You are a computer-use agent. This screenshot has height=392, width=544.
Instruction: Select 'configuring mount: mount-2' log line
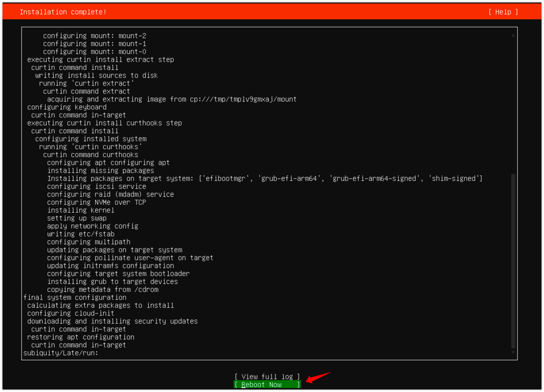pos(94,36)
